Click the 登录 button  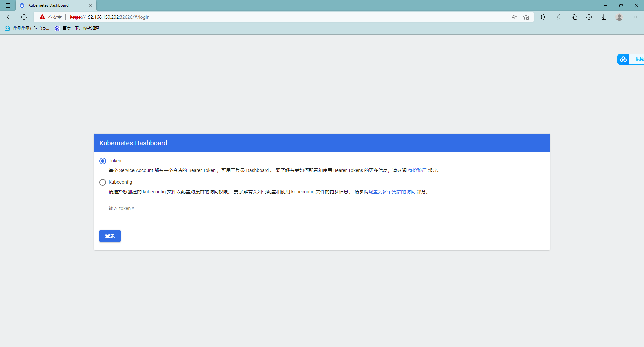110,236
